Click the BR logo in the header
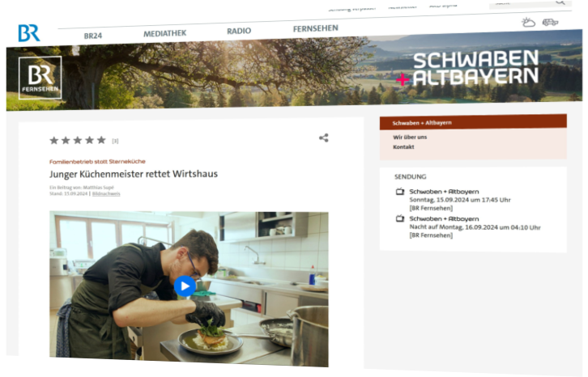 point(29,33)
